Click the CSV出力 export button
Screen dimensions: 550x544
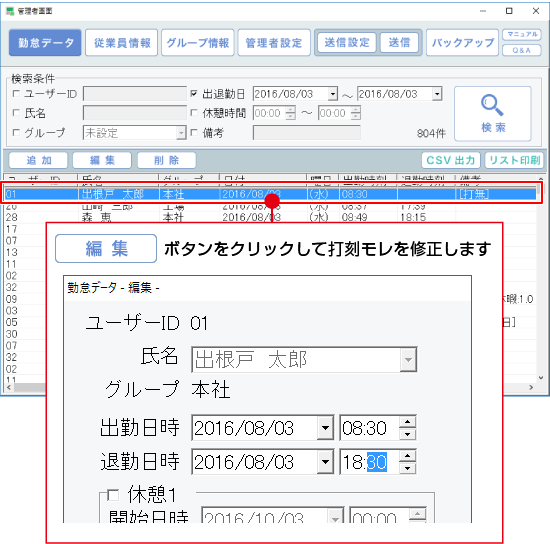click(x=450, y=160)
